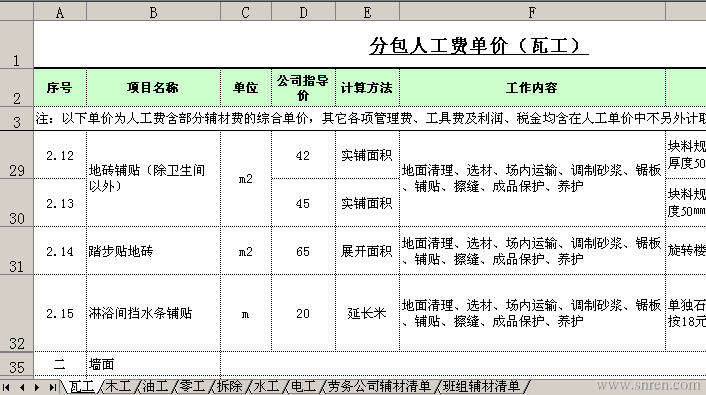Viewport: 706px width, 395px height.
Task: Click the 踏步贴地砖 cell
Action: point(154,251)
